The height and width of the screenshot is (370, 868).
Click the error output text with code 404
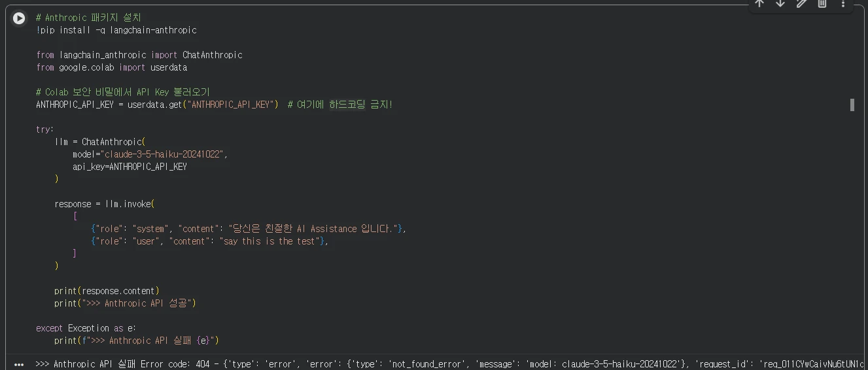[450, 364]
